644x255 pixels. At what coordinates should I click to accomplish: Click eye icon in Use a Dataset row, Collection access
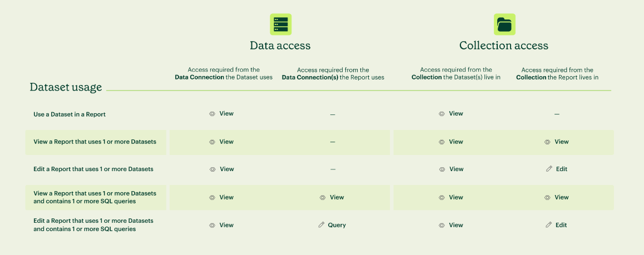(x=442, y=114)
